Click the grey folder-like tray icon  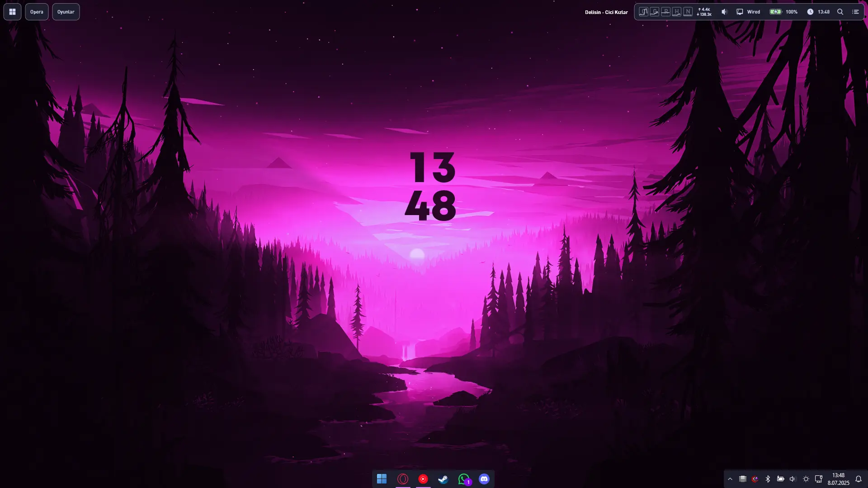tap(742, 479)
